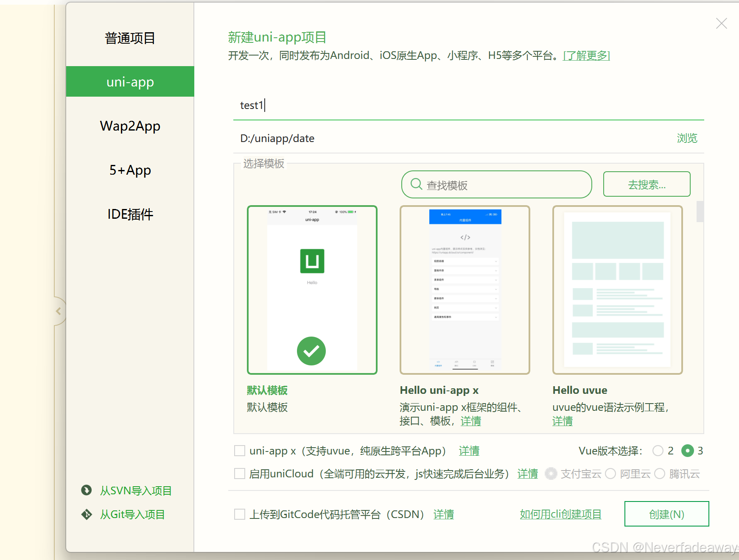
Task: Switch to the IDE插件 tab
Action: click(130, 214)
